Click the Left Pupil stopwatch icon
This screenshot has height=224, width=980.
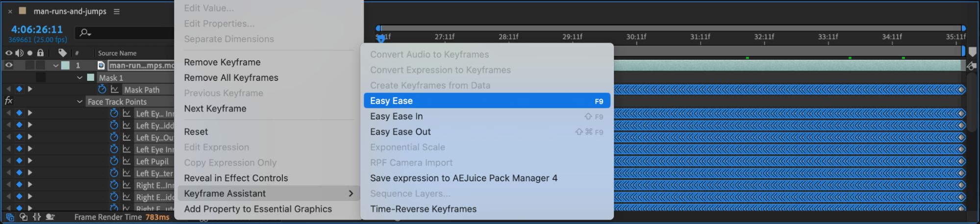pyautogui.click(x=114, y=161)
